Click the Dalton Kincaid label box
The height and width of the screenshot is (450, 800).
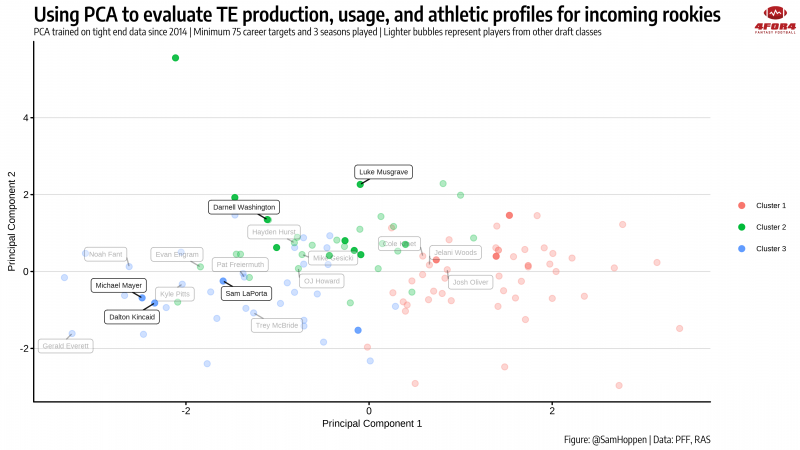(132, 316)
